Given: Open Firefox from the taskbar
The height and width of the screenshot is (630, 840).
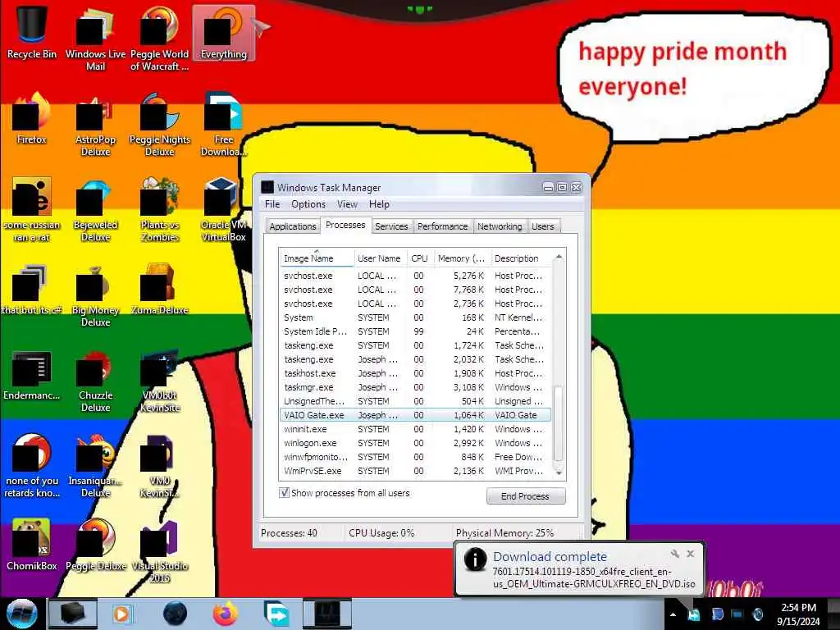Looking at the screenshot, I should [x=226, y=614].
